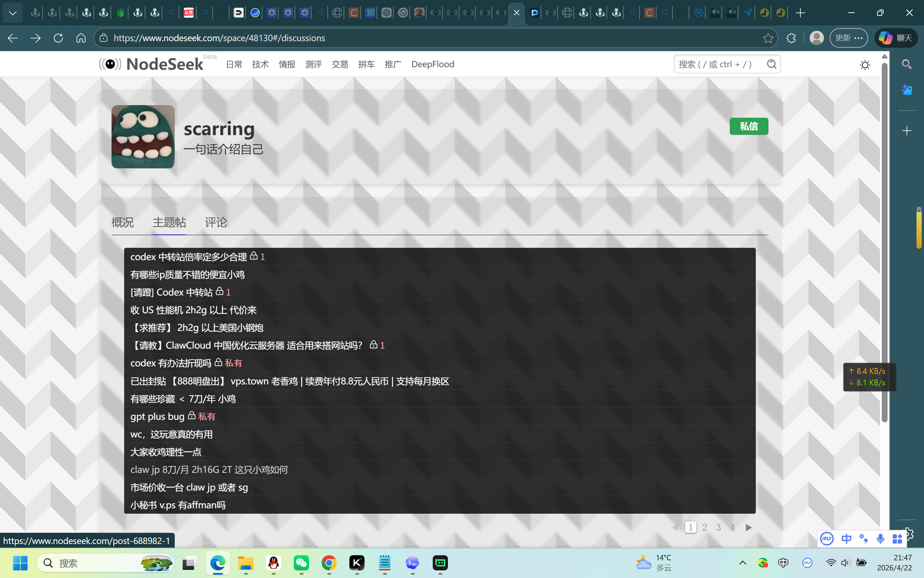924x578 pixels.
Task: Open post 有哪些ip质量不错的便宜小鸡
Action: coord(187,275)
